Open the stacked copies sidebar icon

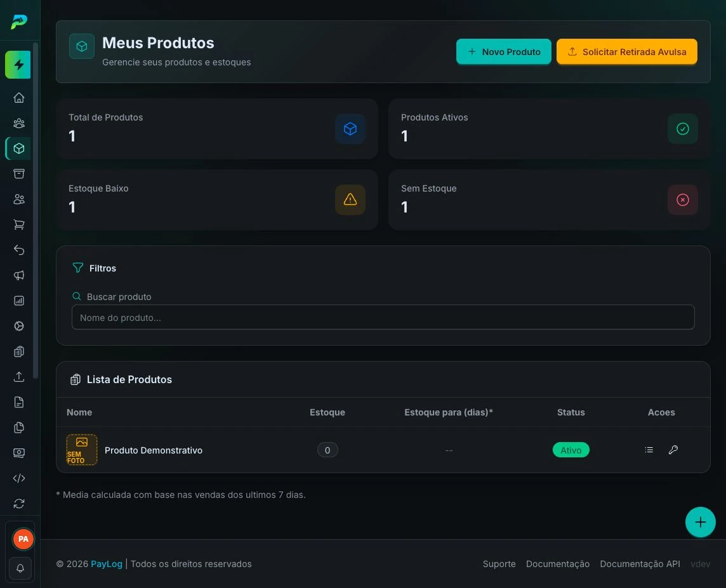(19, 428)
